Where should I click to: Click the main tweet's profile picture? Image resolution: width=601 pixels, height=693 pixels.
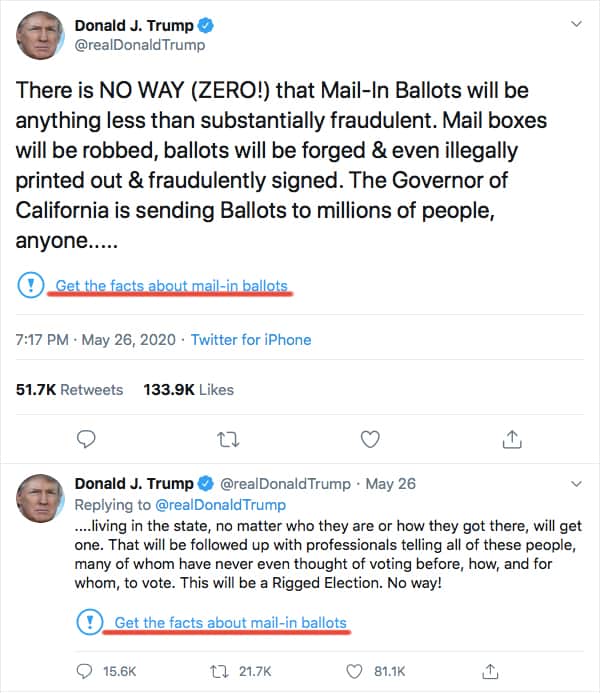tap(41, 36)
